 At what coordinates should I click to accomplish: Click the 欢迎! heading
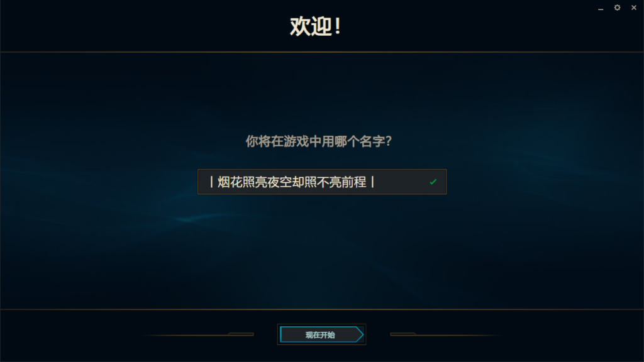click(316, 26)
